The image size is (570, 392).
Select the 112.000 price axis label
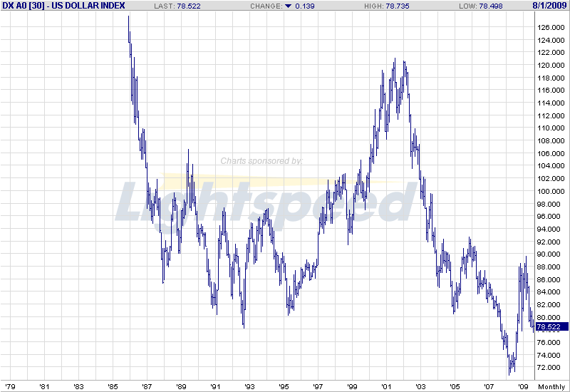coord(551,116)
